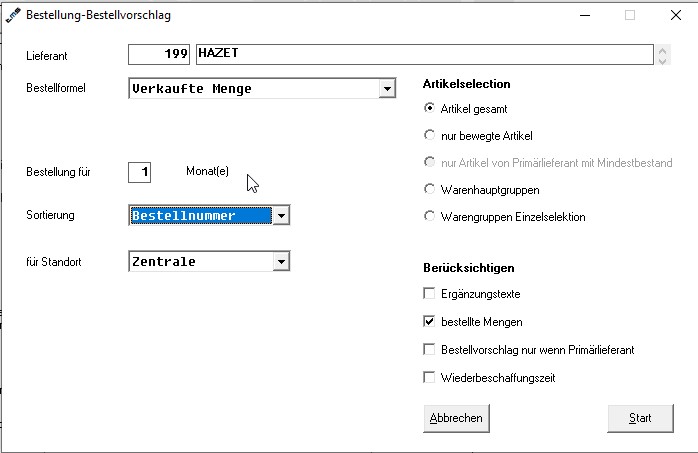The height and width of the screenshot is (453, 698).
Task: Choose the Warenhauptgruppen radio button
Action: (x=429, y=189)
